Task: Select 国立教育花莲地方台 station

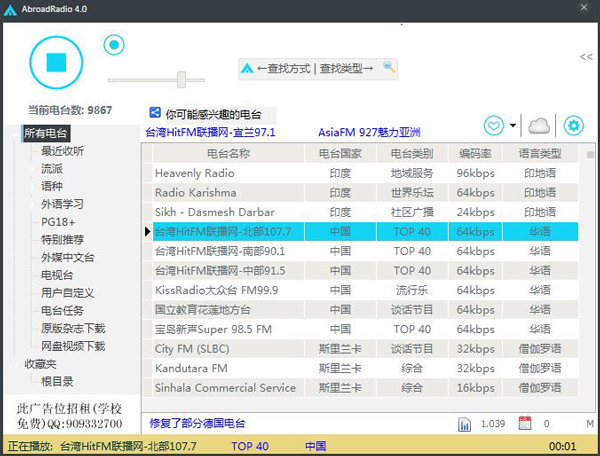Action: [x=360, y=310]
